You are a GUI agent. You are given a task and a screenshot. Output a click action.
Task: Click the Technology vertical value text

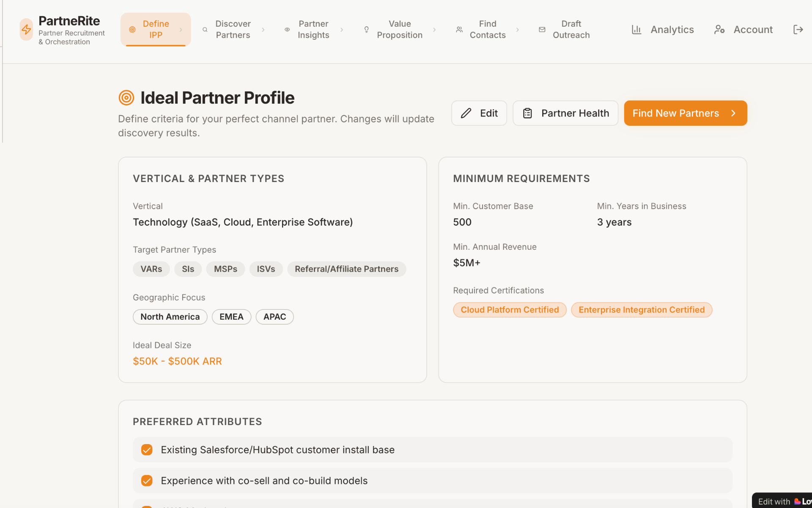pyautogui.click(x=243, y=222)
